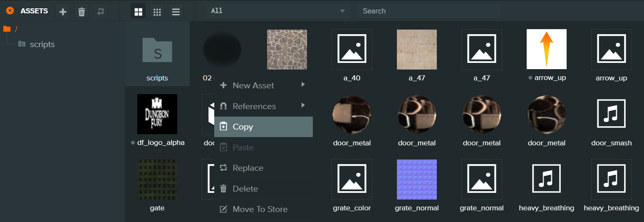The width and height of the screenshot is (644, 222).
Task: Choose Replace from the context menu
Action: (x=263, y=168)
